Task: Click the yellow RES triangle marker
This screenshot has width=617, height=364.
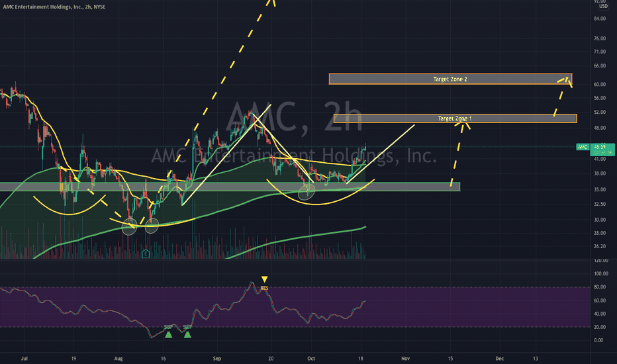Action: tap(264, 279)
